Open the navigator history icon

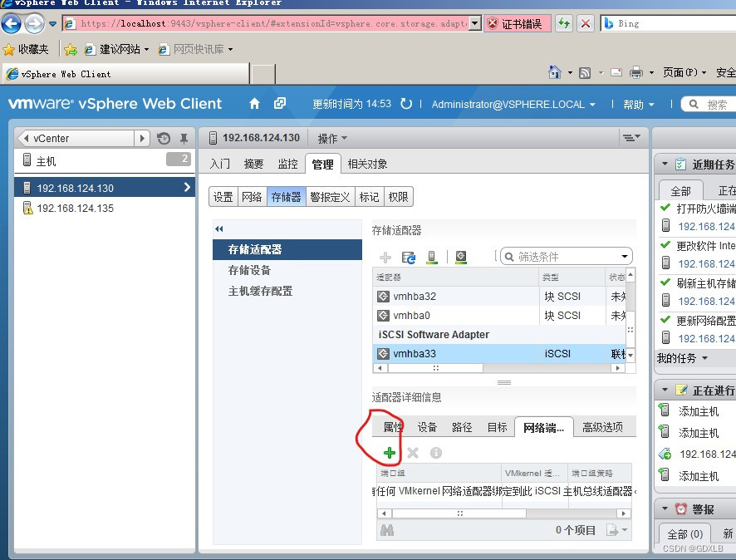click(x=164, y=139)
